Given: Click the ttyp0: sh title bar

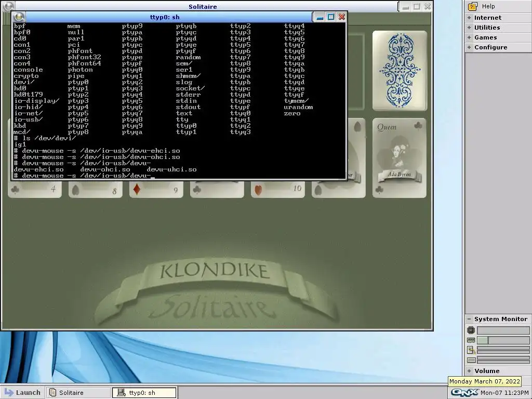Looking at the screenshot, I should click(x=165, y=17).
